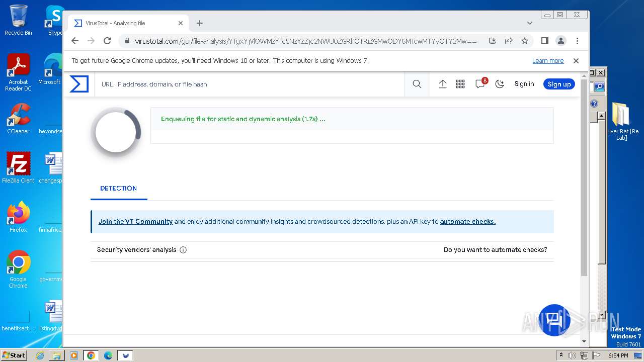Focus the URL, IP address, domain search field

(249, 84)
